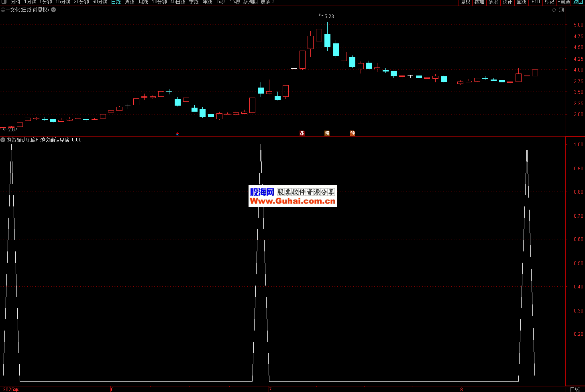Select the 15秒 period tab
This screenshot has width=585, height=392.
point(234,2)
